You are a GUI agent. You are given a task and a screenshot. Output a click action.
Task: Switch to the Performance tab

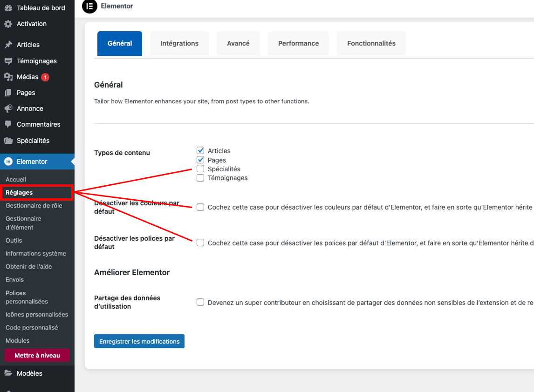(x=298, y=43)
